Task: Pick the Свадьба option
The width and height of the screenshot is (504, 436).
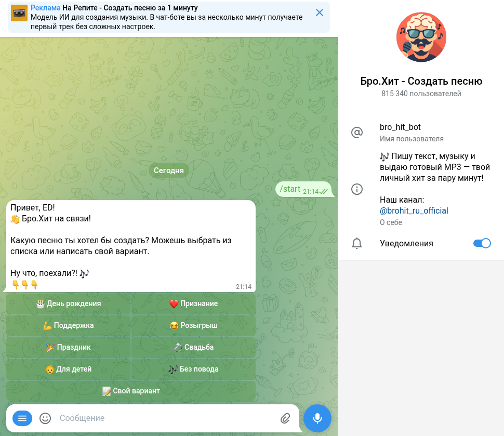Action: pyautogui.click(x=193, y=347)
